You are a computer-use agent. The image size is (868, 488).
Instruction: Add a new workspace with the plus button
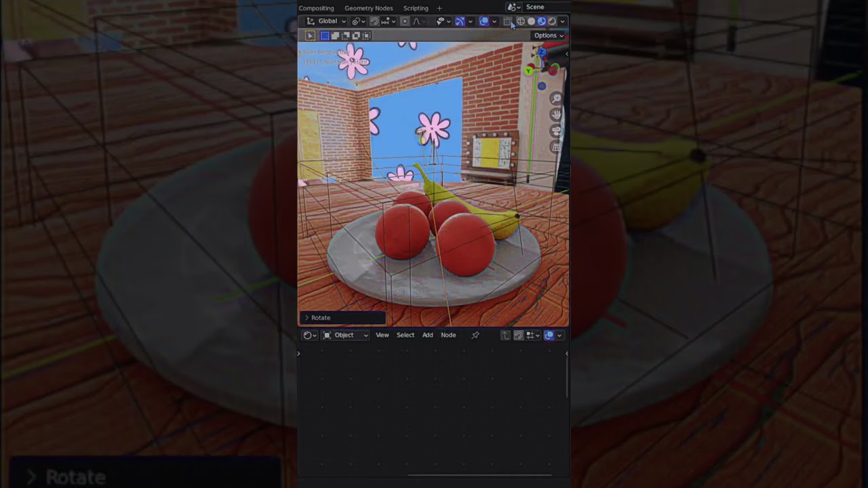tap(439, 8)
